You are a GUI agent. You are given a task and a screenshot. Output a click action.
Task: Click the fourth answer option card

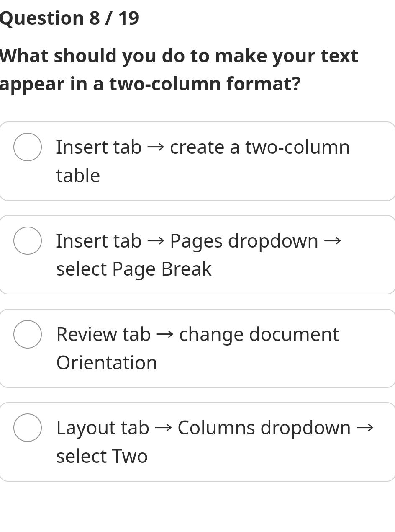click(x=197, y=442)
